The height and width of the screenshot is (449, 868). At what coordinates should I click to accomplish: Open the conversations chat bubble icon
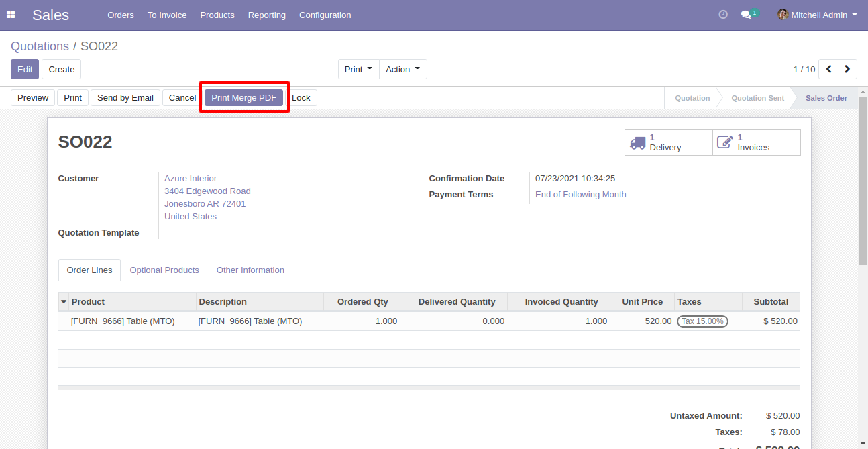[746, 15]
